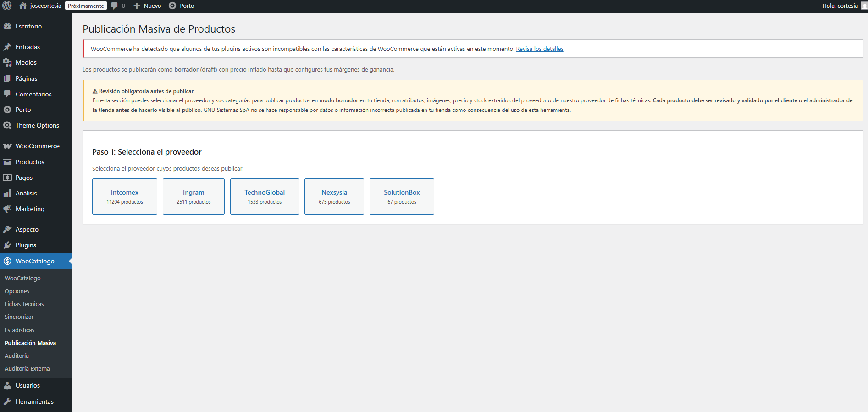This screenshot has height=412, width=868.
Task: Click the Marketing megaphone icon
Action: pyautogui.click(x=7, y=209)
